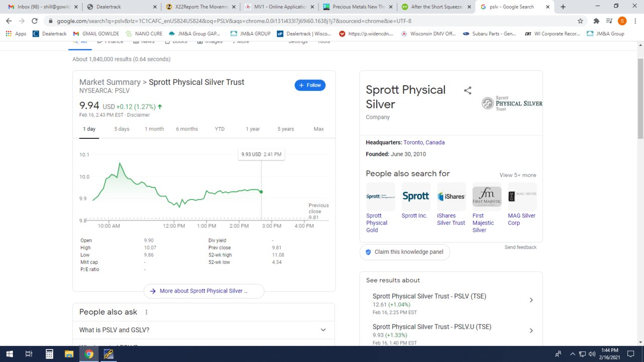
Task: Open PSLV (TSE) result chevron
Action: [x=531, y=300]
